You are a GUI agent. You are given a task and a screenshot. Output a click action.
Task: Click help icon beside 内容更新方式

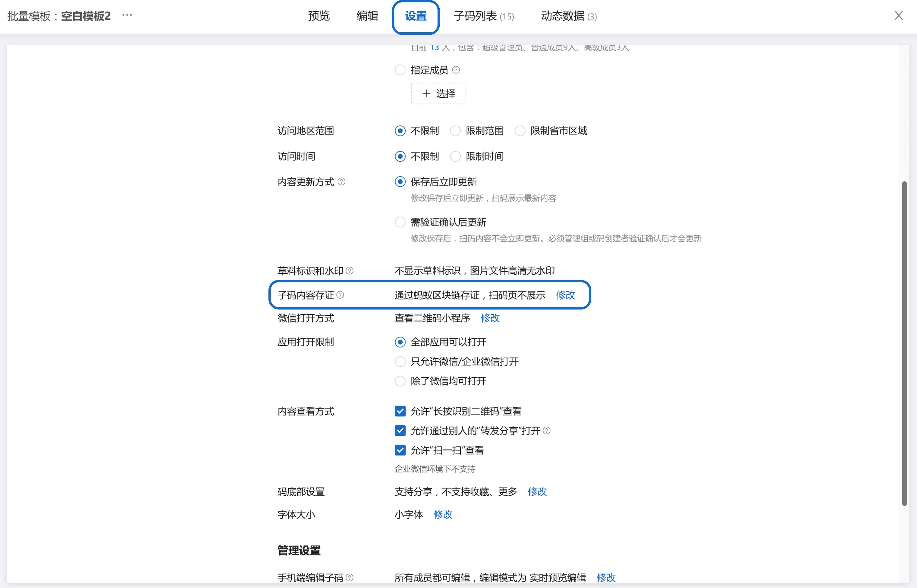click(342, 182)
